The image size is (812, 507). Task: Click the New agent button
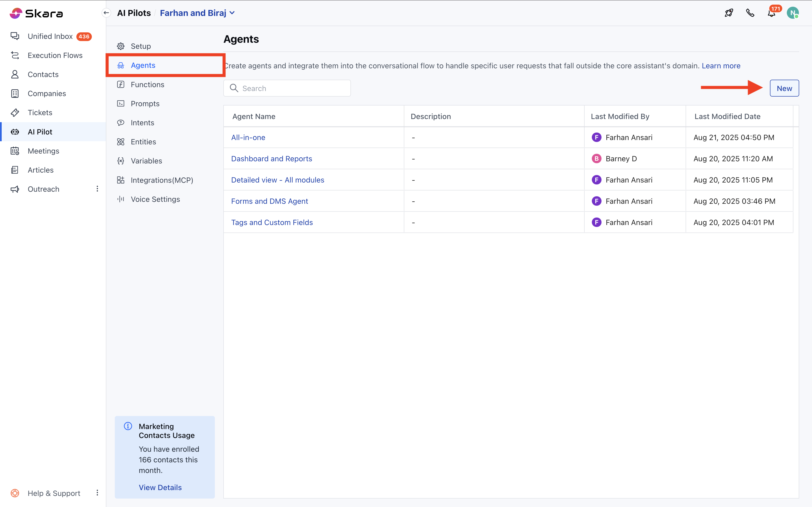[784, 88]
